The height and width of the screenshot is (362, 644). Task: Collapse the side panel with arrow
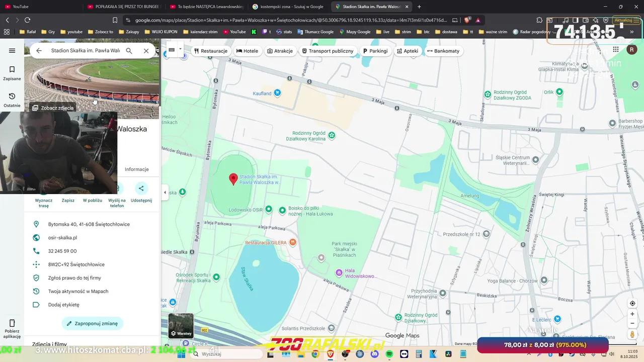[x=165, y=192]
